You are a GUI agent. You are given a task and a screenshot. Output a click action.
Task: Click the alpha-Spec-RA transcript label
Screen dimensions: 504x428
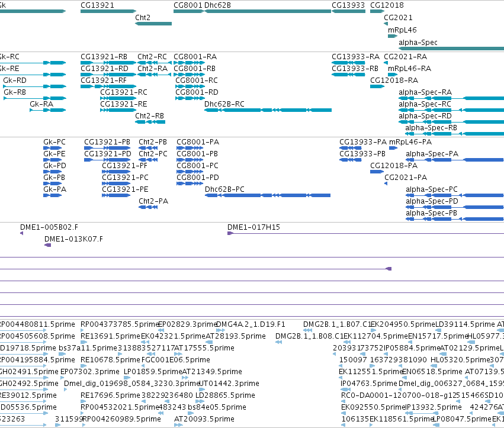tap(425, 92)
